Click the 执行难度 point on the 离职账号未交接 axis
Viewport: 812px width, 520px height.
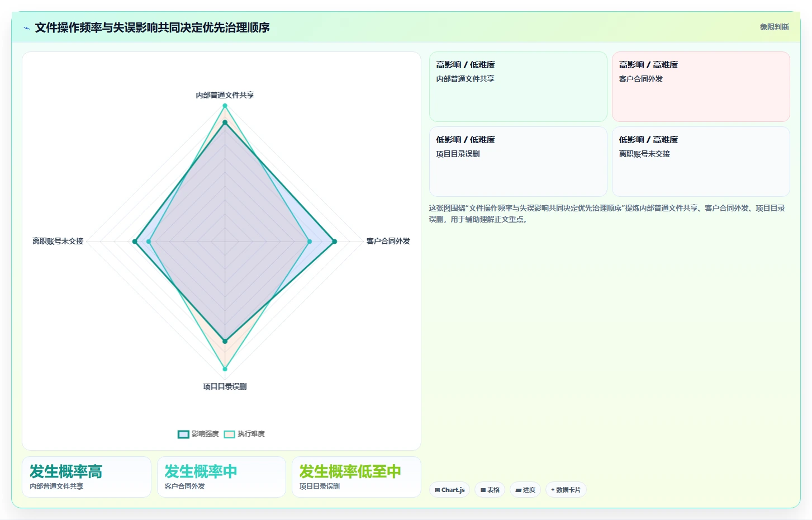149,242
